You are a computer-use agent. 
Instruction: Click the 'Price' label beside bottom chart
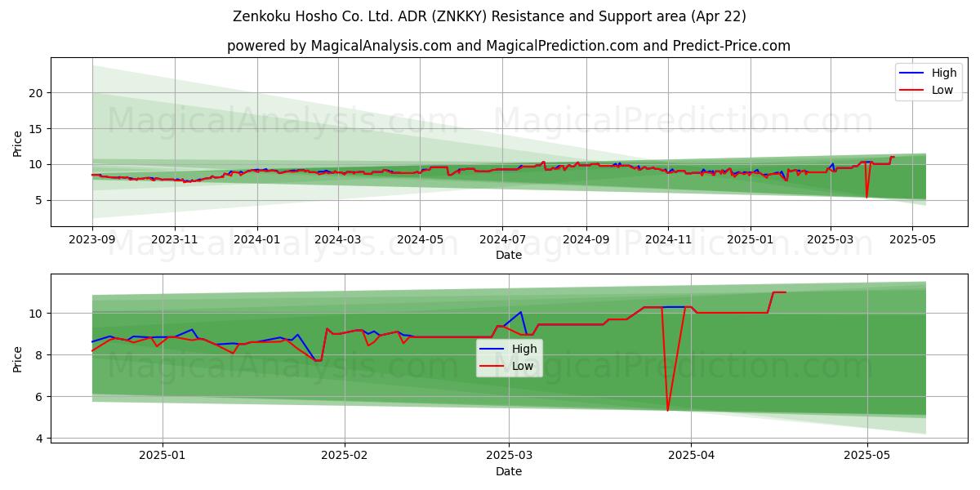click(x=18, y=358)
